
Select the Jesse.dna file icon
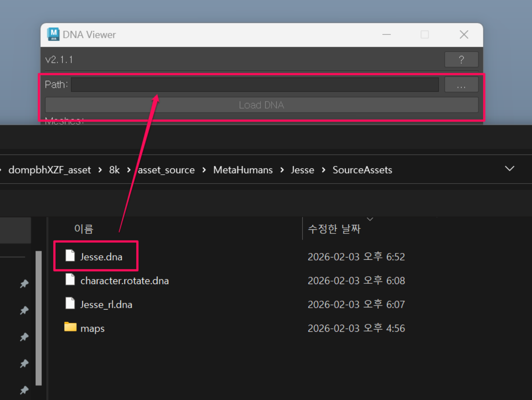[x=70, y=256]
